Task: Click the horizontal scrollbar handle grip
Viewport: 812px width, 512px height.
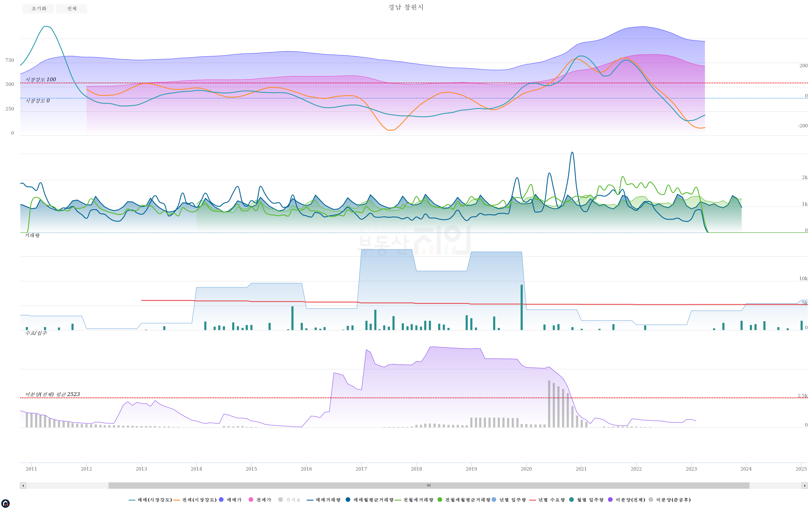Action: pyautogui.click(x=429, y=486)
